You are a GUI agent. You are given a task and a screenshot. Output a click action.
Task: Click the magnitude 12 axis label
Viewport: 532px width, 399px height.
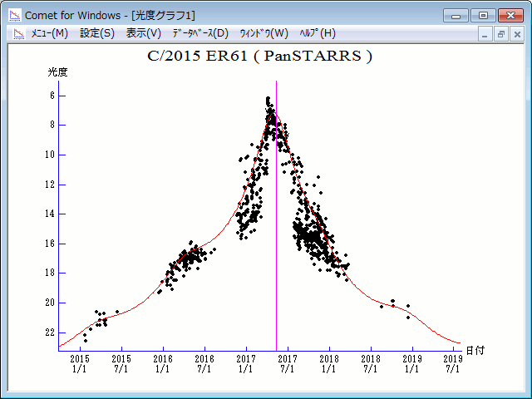pyautogui.click(x=50, y=185)
